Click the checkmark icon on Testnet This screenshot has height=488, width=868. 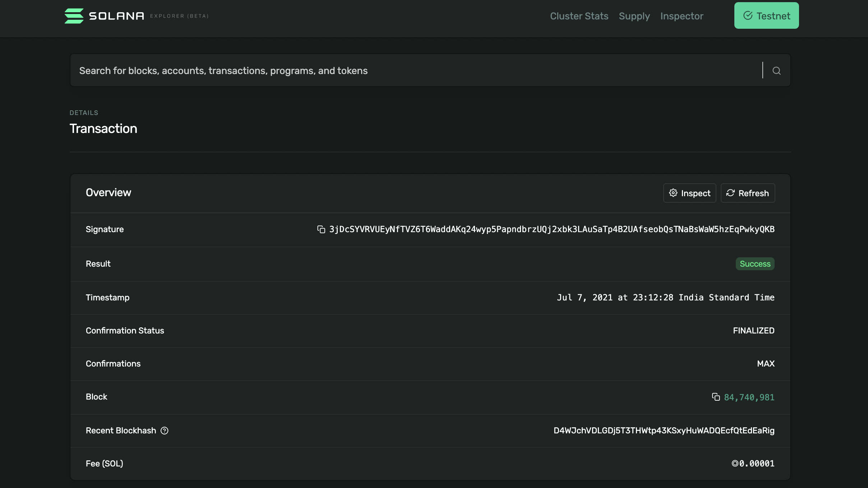click(x=748, y=15)
